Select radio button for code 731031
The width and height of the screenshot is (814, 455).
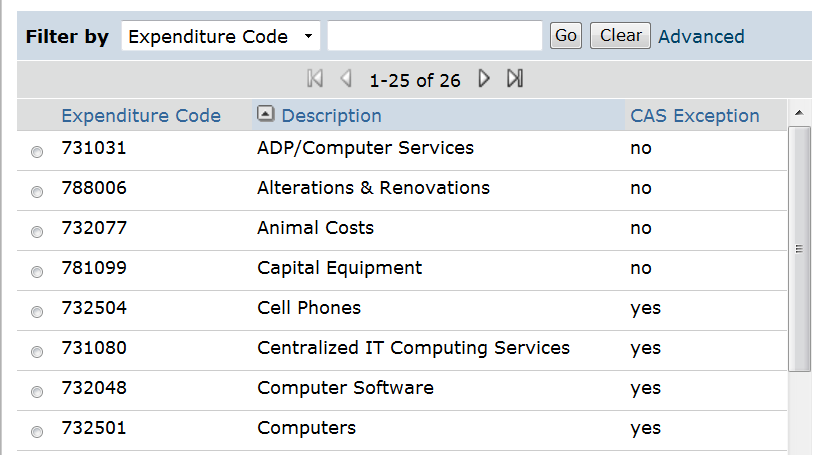tap(37, 152)
